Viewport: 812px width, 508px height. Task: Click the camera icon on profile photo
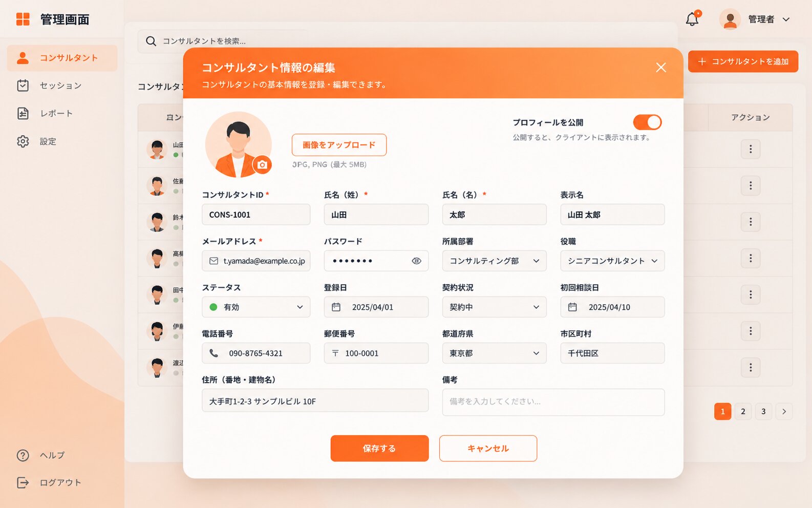click(x=262, y=164)
